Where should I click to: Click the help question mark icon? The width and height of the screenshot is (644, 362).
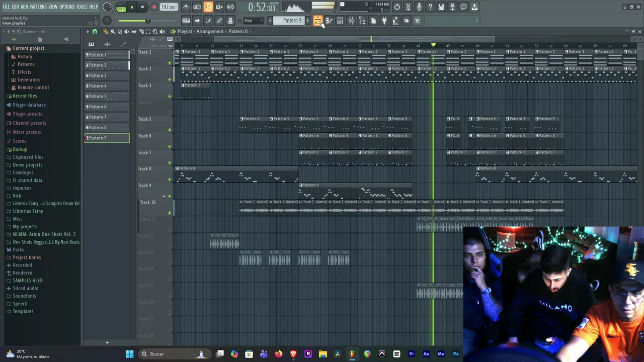point(430,7)
